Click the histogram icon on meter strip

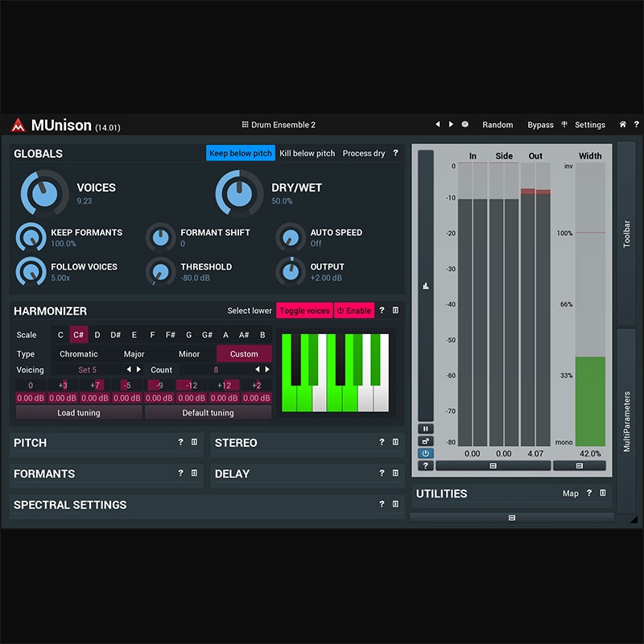tap(426, 286)
